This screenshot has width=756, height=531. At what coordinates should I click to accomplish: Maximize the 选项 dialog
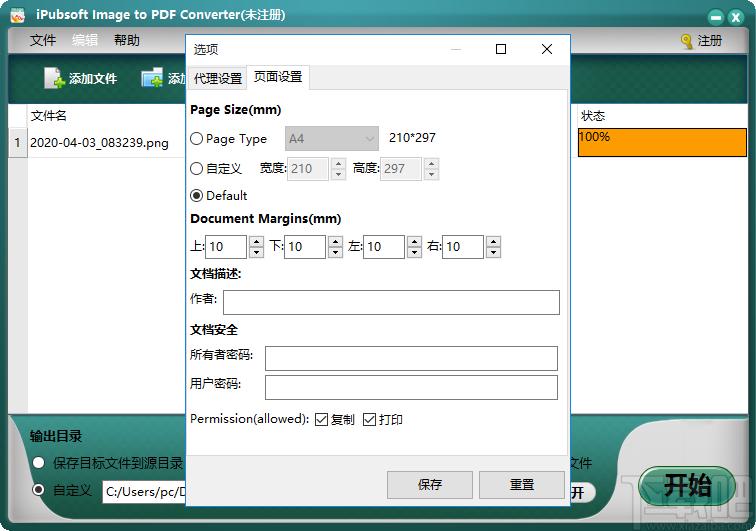tap(500, 49)
